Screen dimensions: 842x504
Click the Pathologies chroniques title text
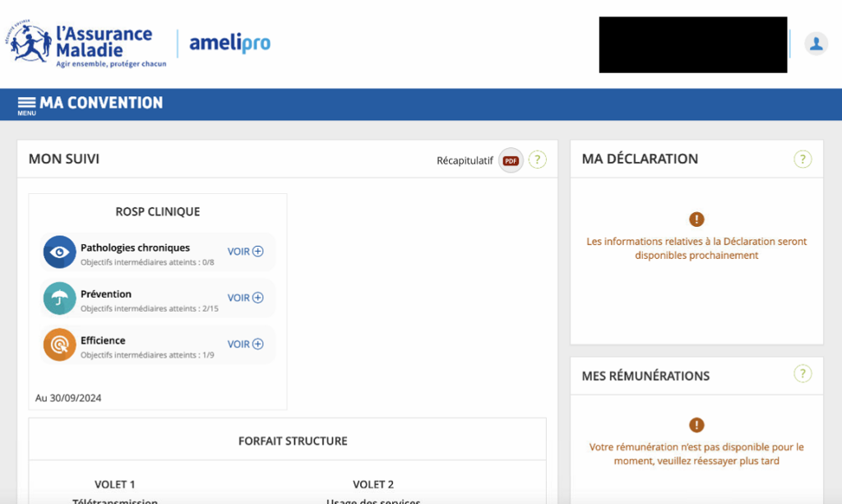[x=136, y=247]
